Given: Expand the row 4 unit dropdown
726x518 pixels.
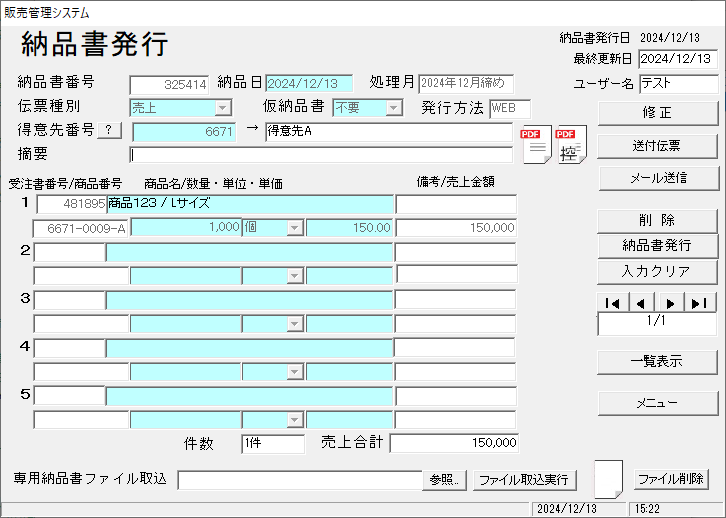Looking at the screenshot, I should tap(294, 372).
